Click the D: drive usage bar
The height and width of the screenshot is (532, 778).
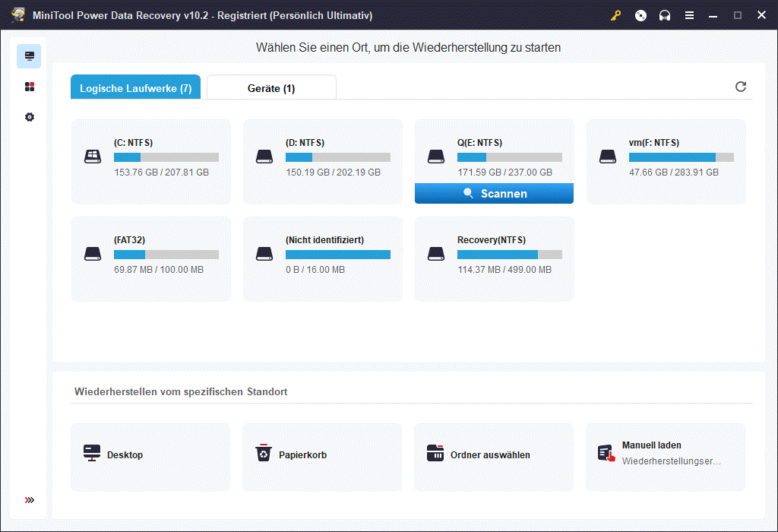(x=338, y=157)
